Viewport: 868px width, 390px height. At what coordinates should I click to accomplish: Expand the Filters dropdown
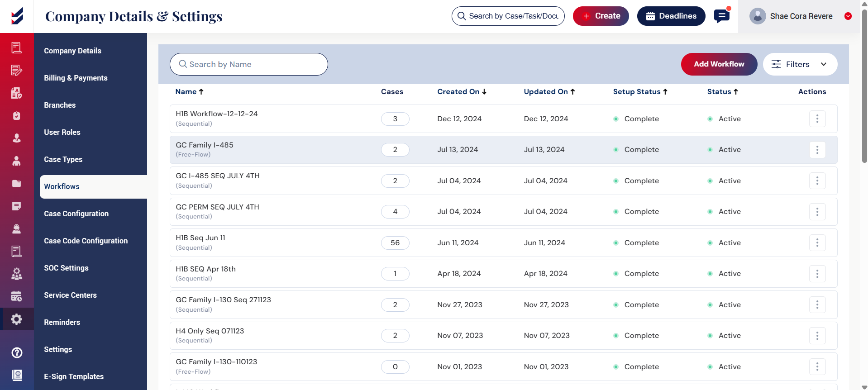[x=800, y=64]
